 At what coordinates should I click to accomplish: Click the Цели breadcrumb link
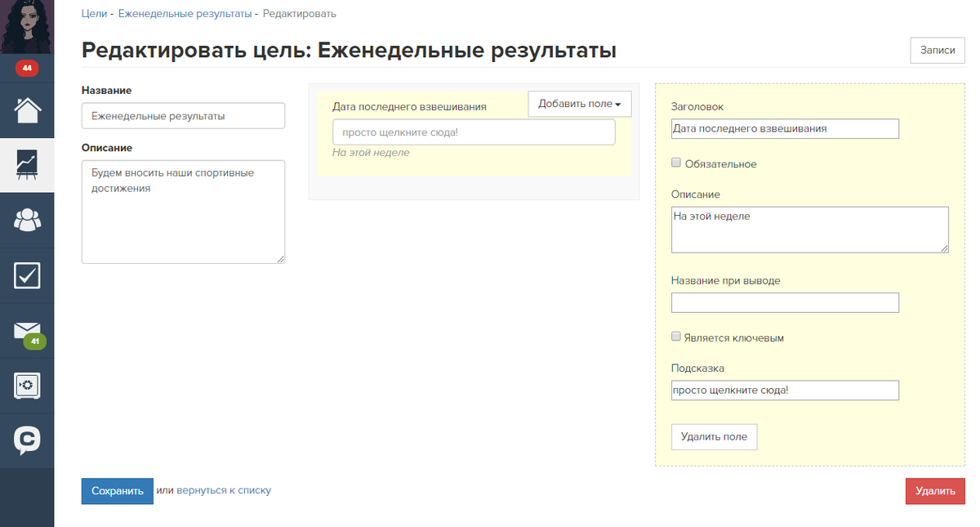94,14
